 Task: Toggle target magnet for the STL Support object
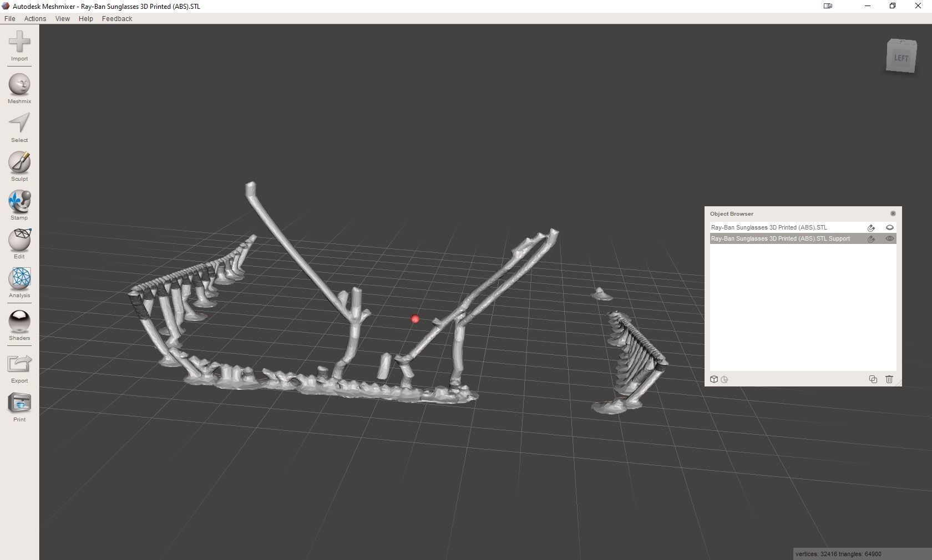coord(871,238)
